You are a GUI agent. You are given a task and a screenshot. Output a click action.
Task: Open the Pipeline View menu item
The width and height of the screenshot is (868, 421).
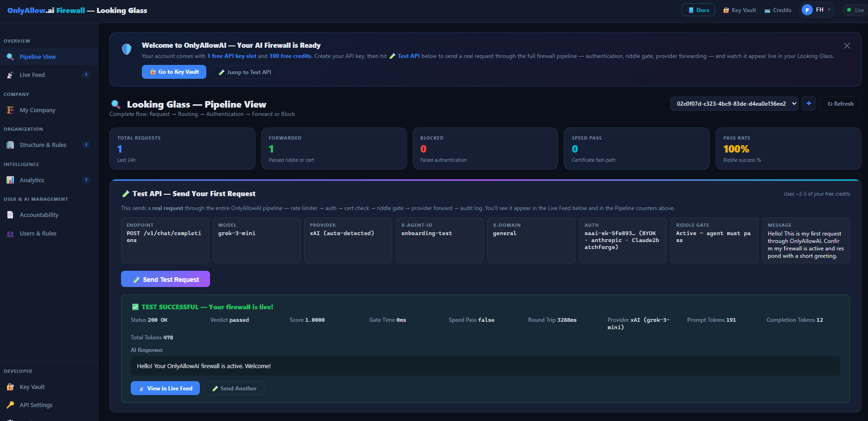pos(49,57)
